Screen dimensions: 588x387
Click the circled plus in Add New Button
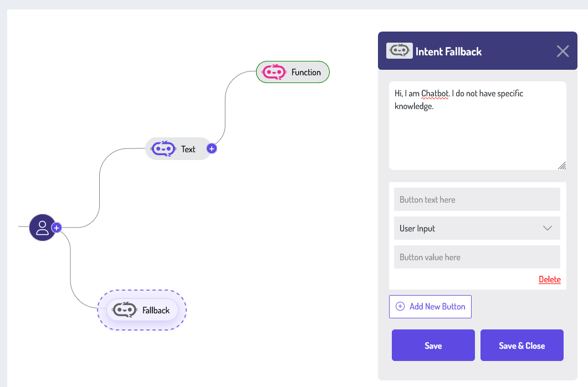400,306
